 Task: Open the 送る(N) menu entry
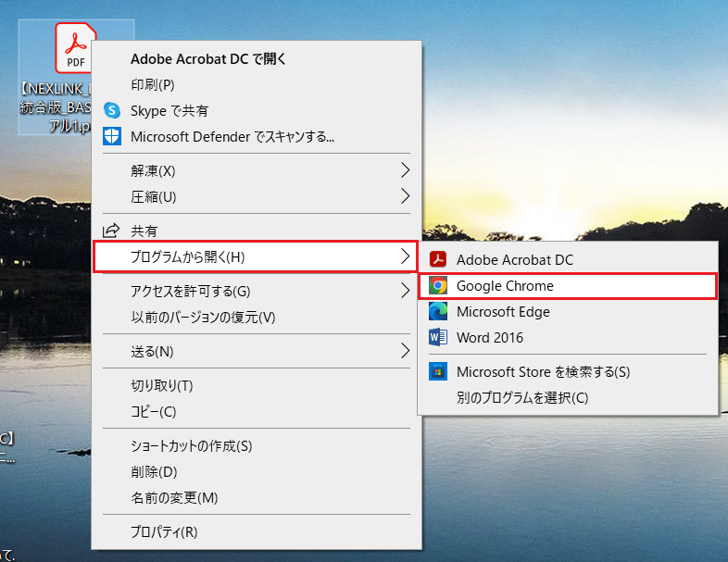point(257,351)
